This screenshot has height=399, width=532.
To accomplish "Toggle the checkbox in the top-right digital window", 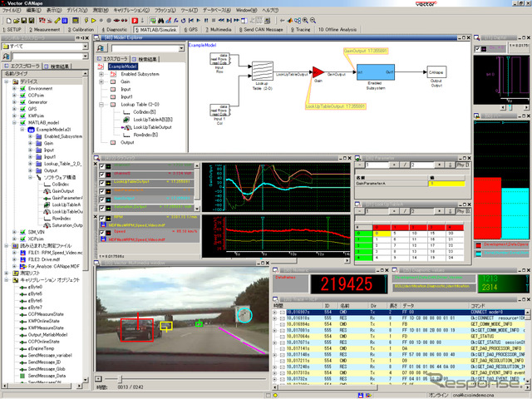I will pos(477,49).
